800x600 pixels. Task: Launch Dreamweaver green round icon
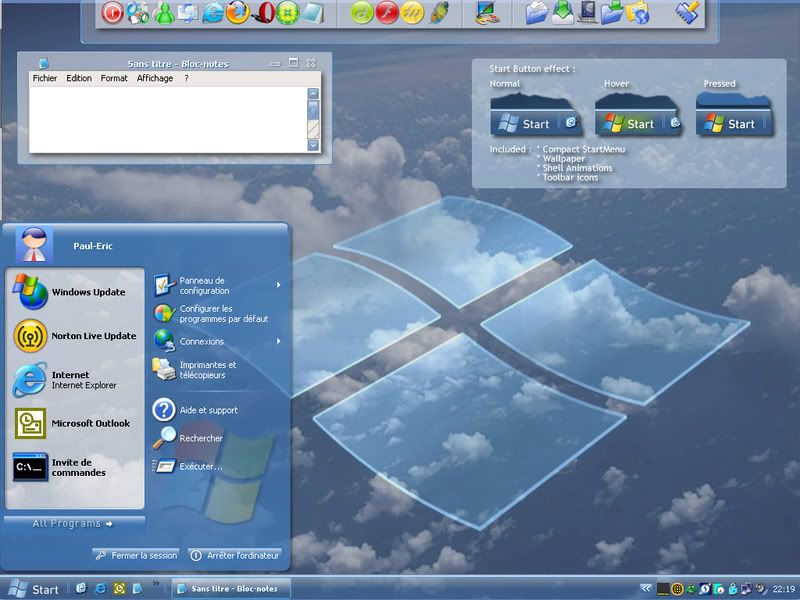coord(362,13)
